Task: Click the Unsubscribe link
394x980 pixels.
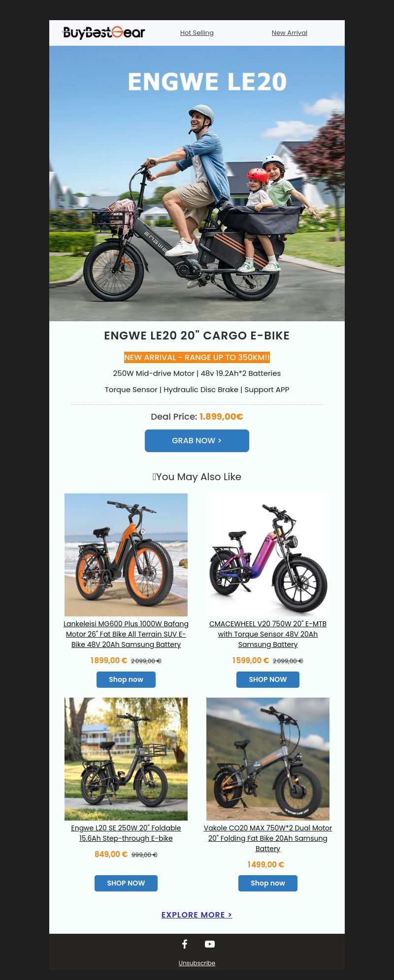Action: pyautogui.click(x=197, y=963)
